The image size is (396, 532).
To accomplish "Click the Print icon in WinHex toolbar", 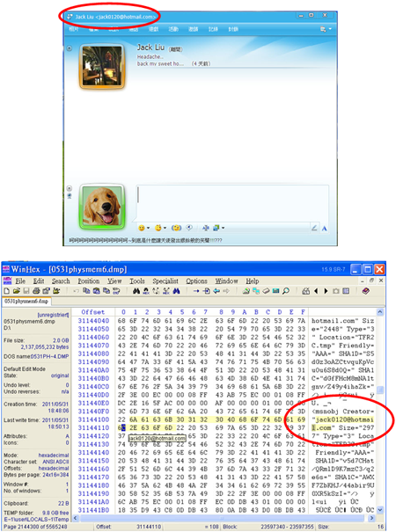I will pyautogui.click(x=36, y=291).
